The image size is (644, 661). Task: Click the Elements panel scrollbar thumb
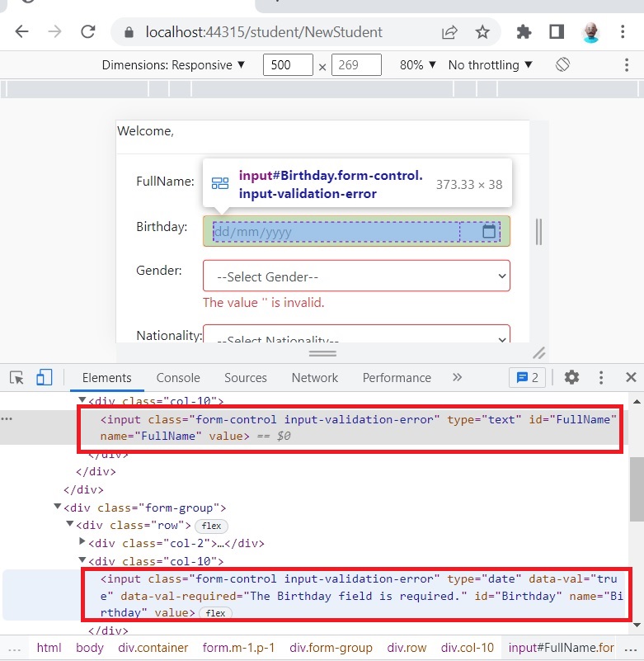coord(637,489)
